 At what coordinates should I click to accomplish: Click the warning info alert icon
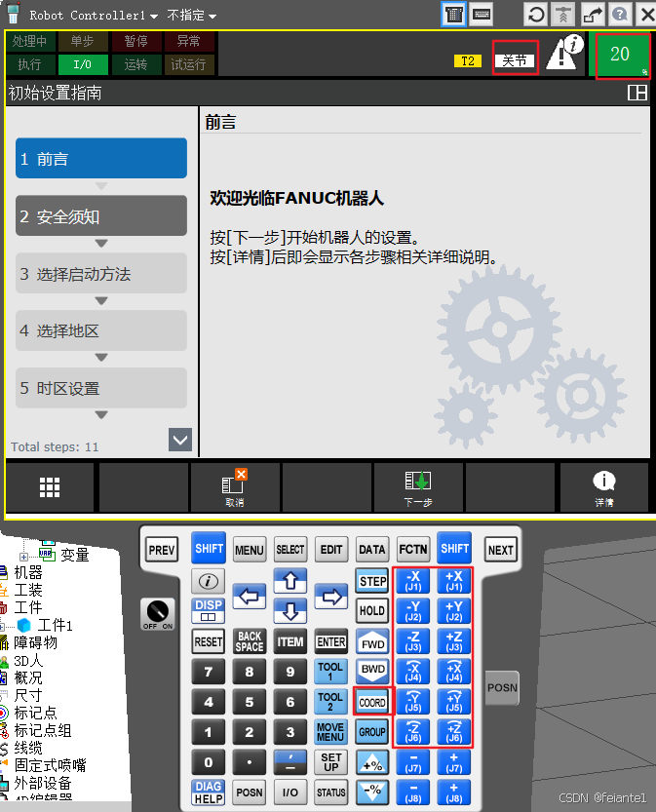[565, 54]
